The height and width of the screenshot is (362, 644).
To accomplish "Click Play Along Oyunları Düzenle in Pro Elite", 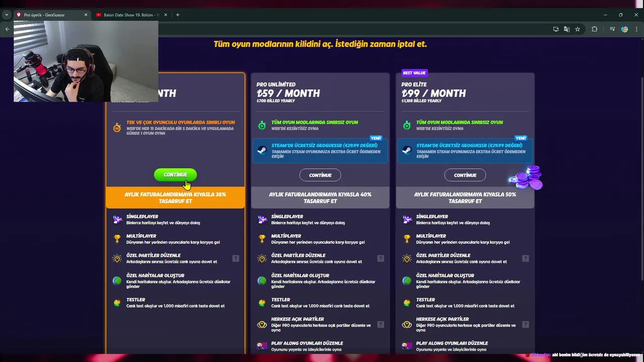I will 452,343.
